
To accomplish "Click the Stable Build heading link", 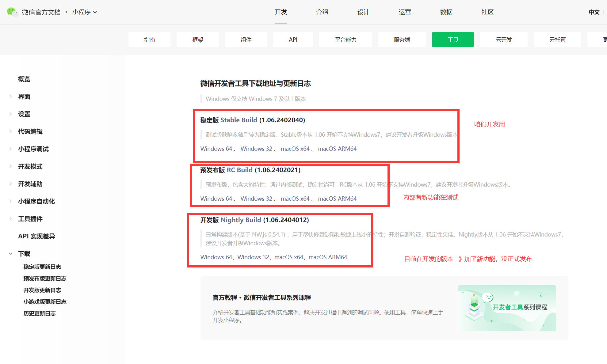I will 239,120.
